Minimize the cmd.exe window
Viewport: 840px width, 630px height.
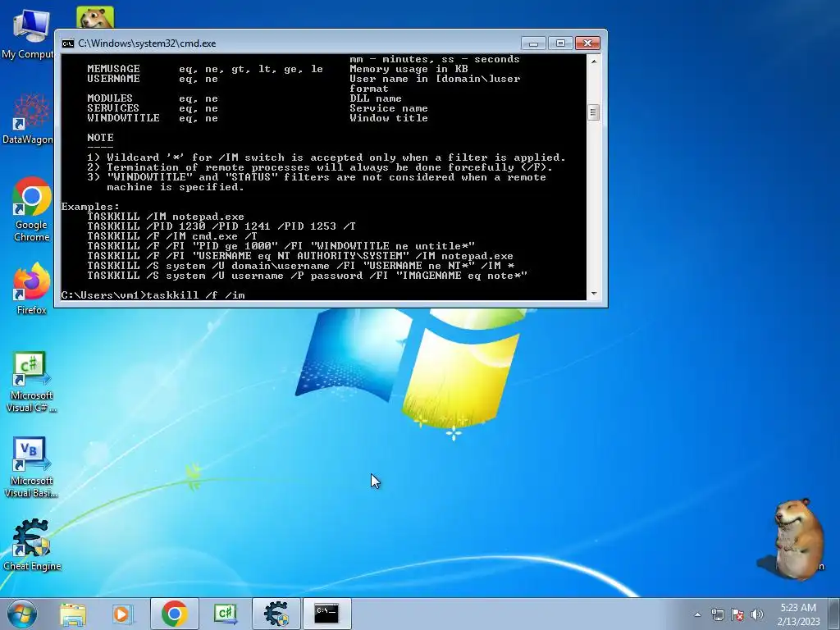[x=533, y=43]
